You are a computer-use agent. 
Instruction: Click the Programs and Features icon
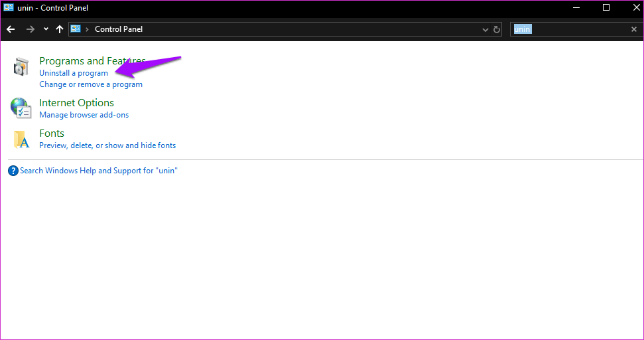click(x=21, y=66)
